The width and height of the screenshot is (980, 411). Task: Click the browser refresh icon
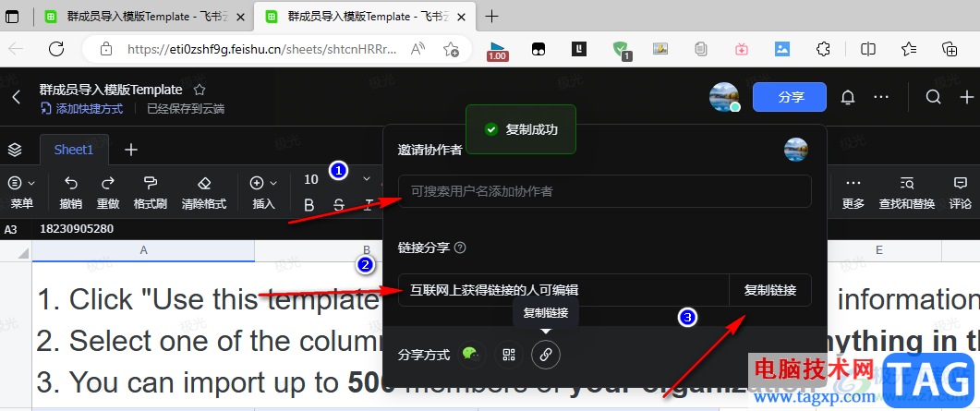pyautogui.click(x=57, y=49)
